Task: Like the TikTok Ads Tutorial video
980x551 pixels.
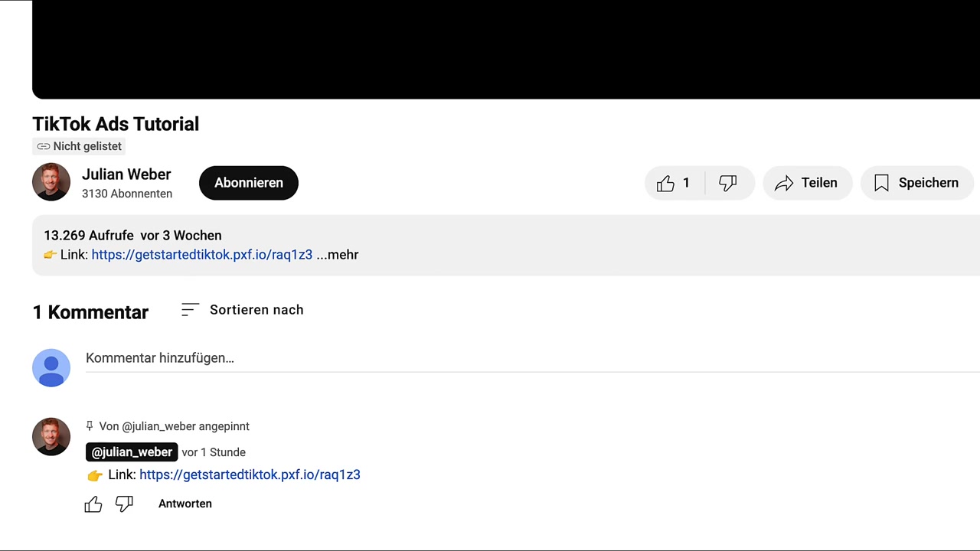Action: (x=675, y=183)
